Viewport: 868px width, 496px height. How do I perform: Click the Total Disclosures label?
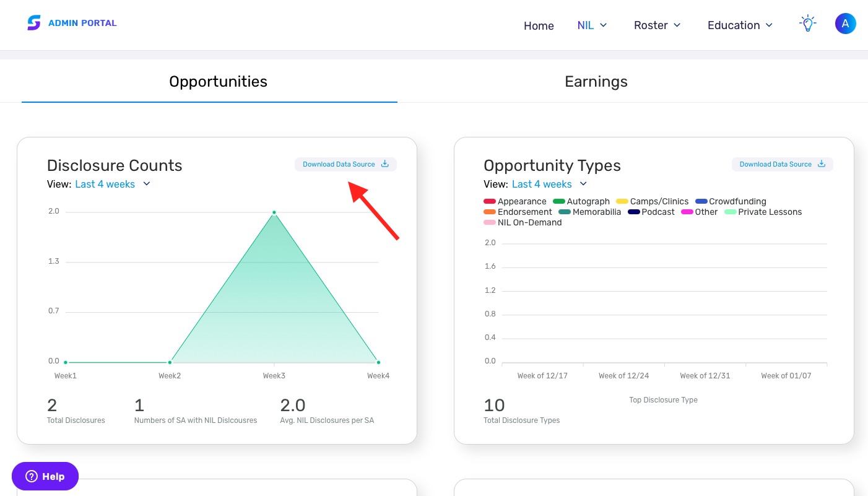(x=76, y=420)
